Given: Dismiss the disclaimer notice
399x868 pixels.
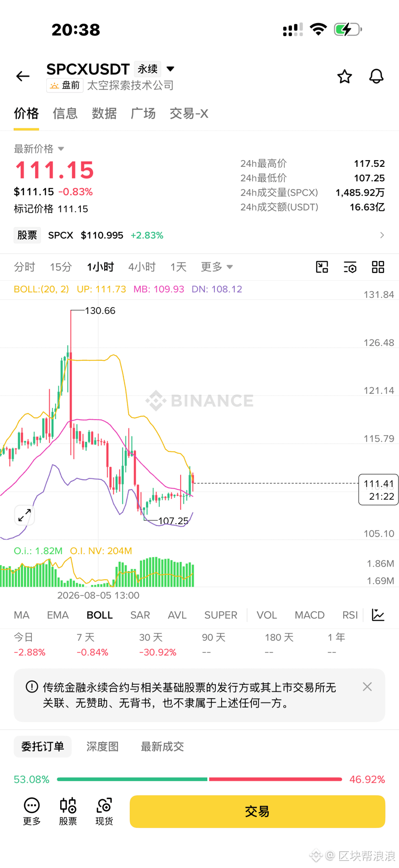Looking at the screenshot, I should click(x=367, y=687).
